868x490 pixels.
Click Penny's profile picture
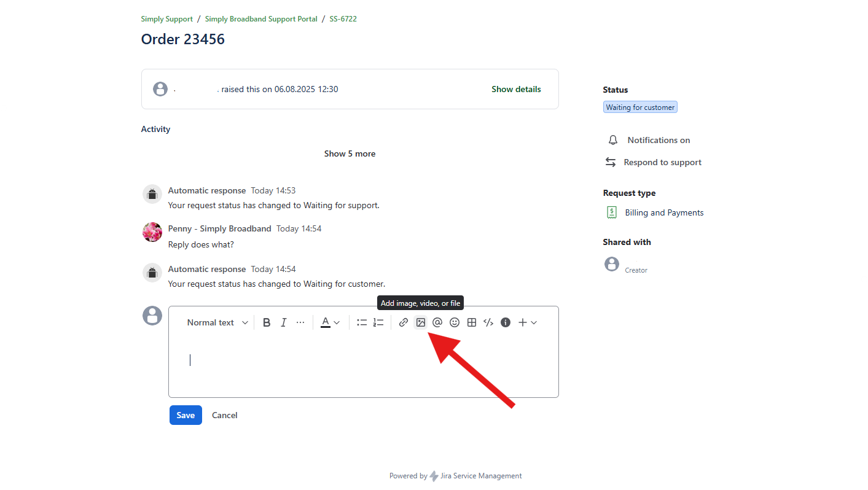point(152,232)
